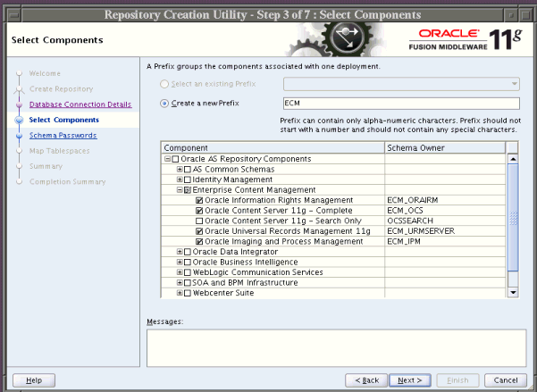Check Oracle Business Intelligence checkbox
The height and width of the screenshot is (392, 537).
(x=188, y=263)
